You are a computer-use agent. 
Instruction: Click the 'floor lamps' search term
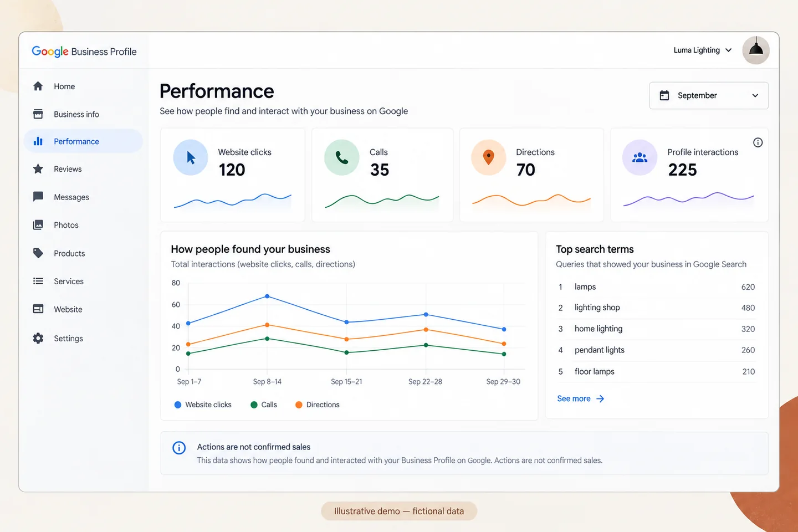click(594, 371)
